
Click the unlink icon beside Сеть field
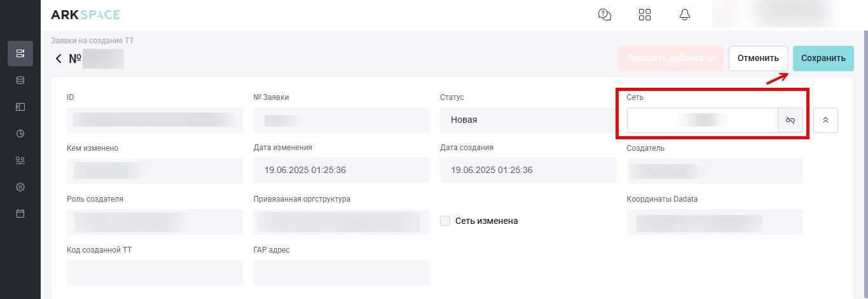point(790,120)
